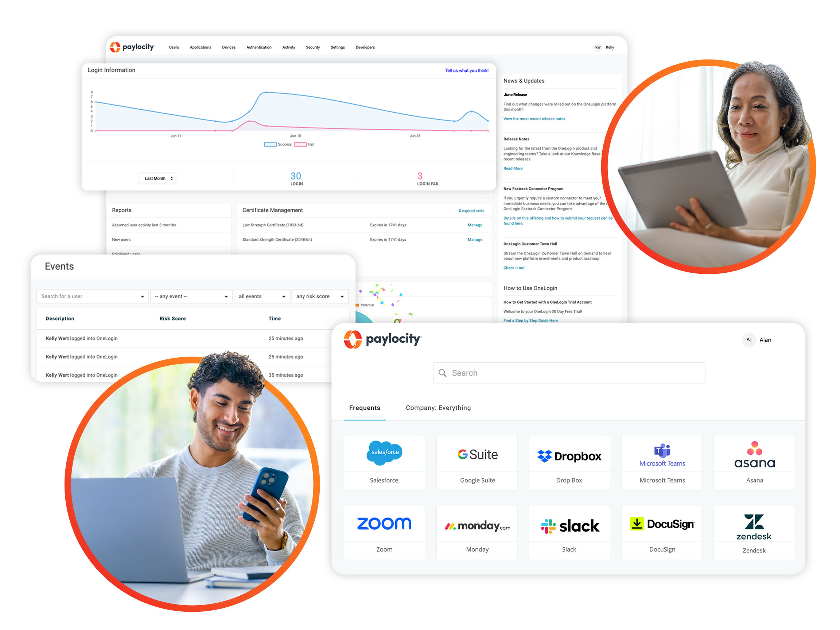The width and height of the screenshot is (840, 630).
Task: Click the Time column header in Events
Action: [275, 319]
